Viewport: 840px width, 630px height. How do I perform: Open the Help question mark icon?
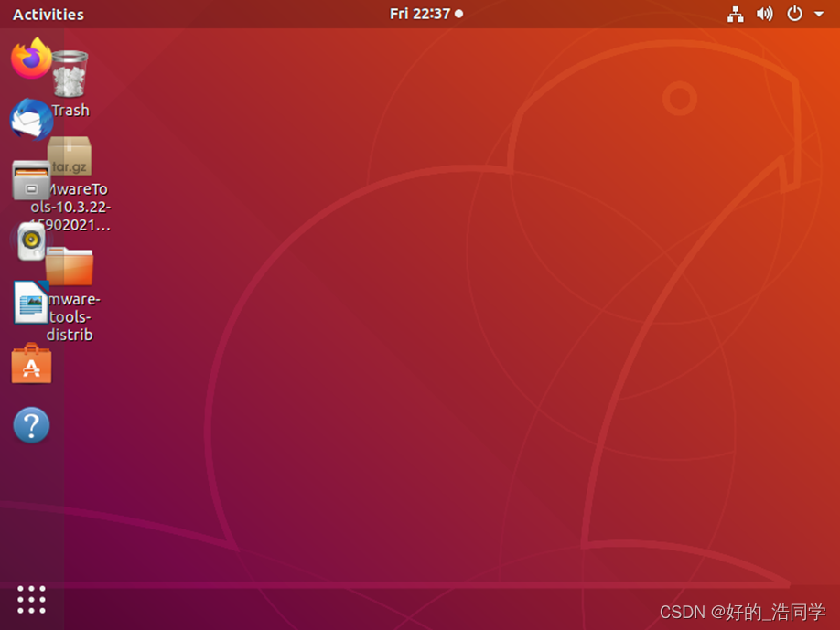tap(31, 425)
